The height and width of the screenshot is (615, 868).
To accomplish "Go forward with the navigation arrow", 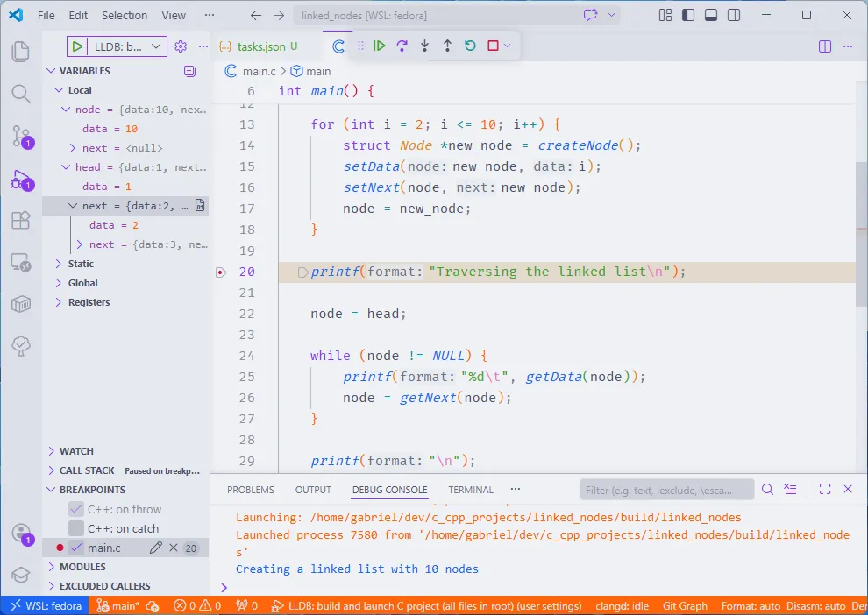I will click(279, 16).
